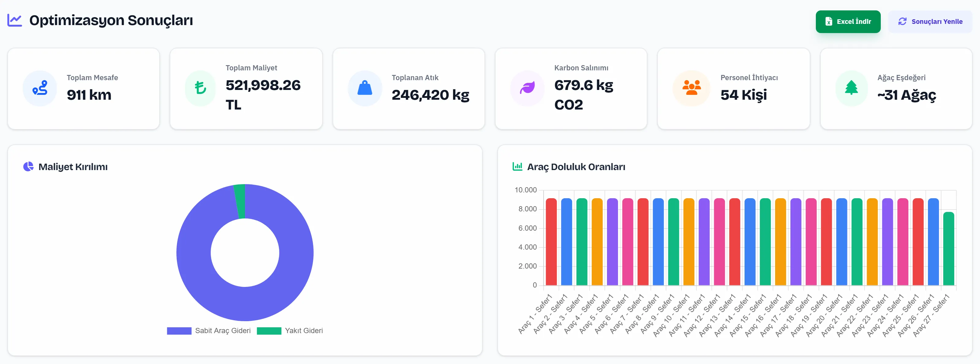Click the 679.6 kg CO2 value
The height and width of the screenshot is (364, 980).
click(584, 95)
